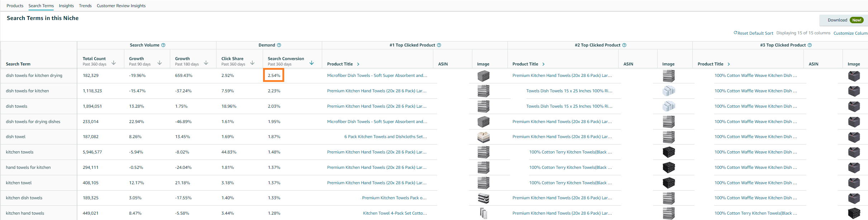
Task: Open the Products tab
Action: click(15, 6)
